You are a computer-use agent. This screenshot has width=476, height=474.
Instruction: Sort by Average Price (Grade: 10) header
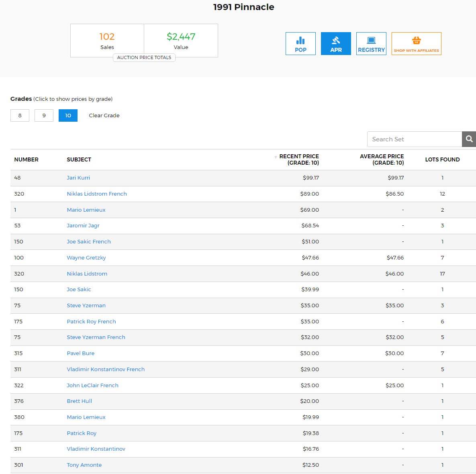pos(382,159)
